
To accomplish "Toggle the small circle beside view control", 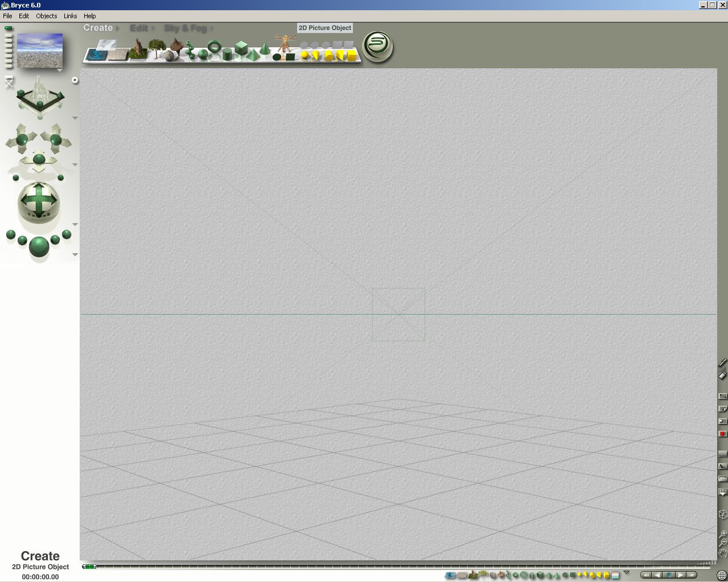I will (75, 80).
